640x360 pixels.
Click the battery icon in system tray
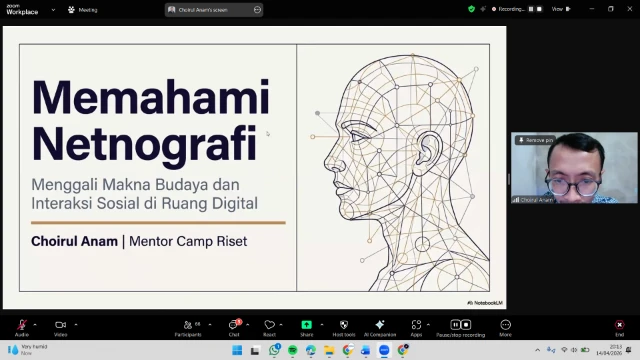click(x=585, y=350)
